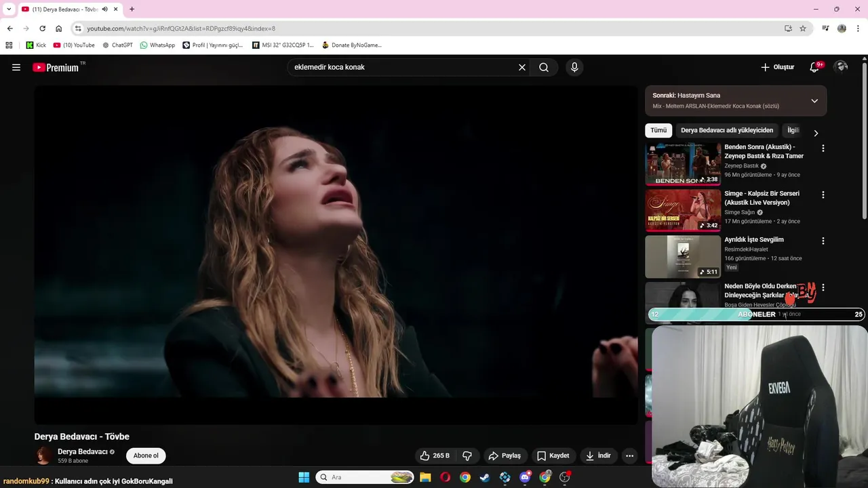Focus Windows taskbar Ara search box
The image size is (868, 488).
pyautogui.click(x=365, y=477)
